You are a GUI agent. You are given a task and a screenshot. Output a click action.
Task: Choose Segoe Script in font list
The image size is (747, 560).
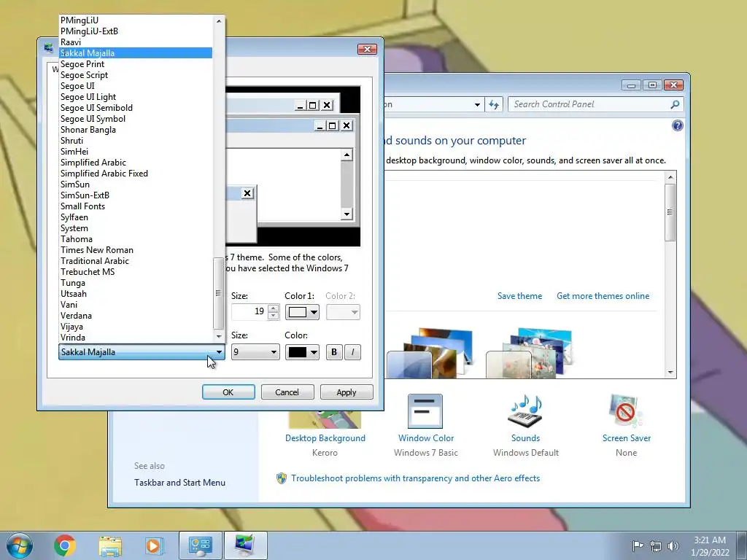click(x=135, y=75)
